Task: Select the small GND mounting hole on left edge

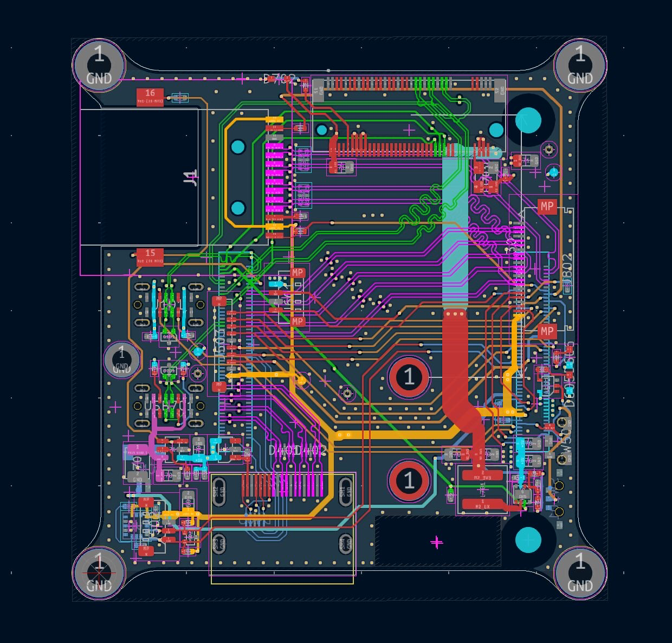Action: tap(121, 358)
